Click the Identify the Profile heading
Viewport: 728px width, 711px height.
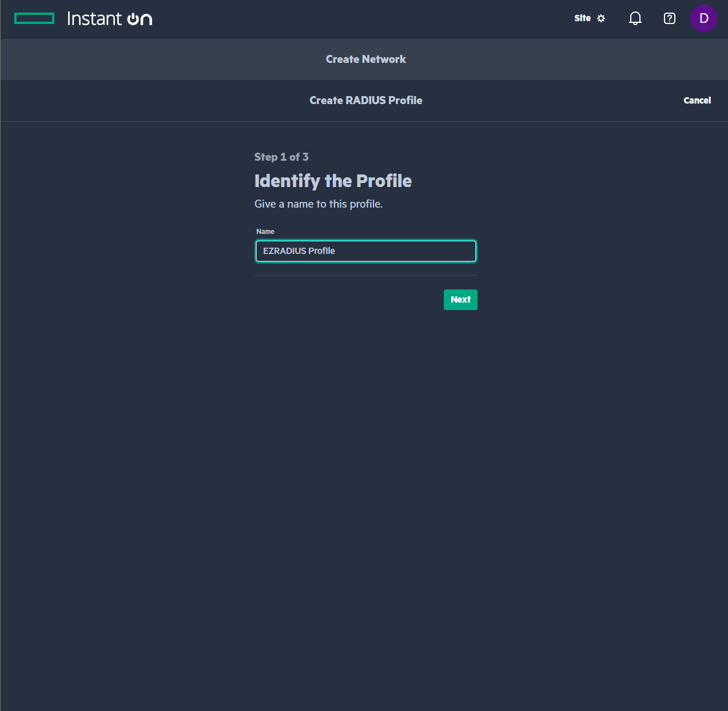coord(333,181)
